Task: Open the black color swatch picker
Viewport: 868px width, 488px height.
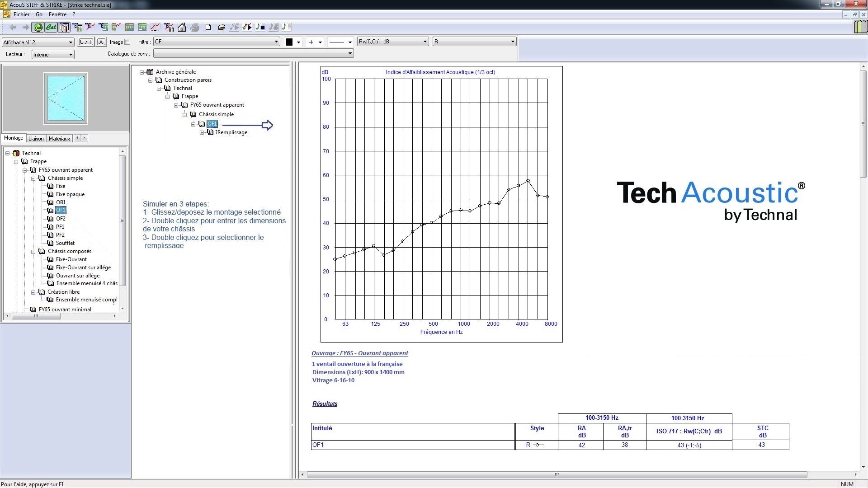Action: (x=293, y=42)
